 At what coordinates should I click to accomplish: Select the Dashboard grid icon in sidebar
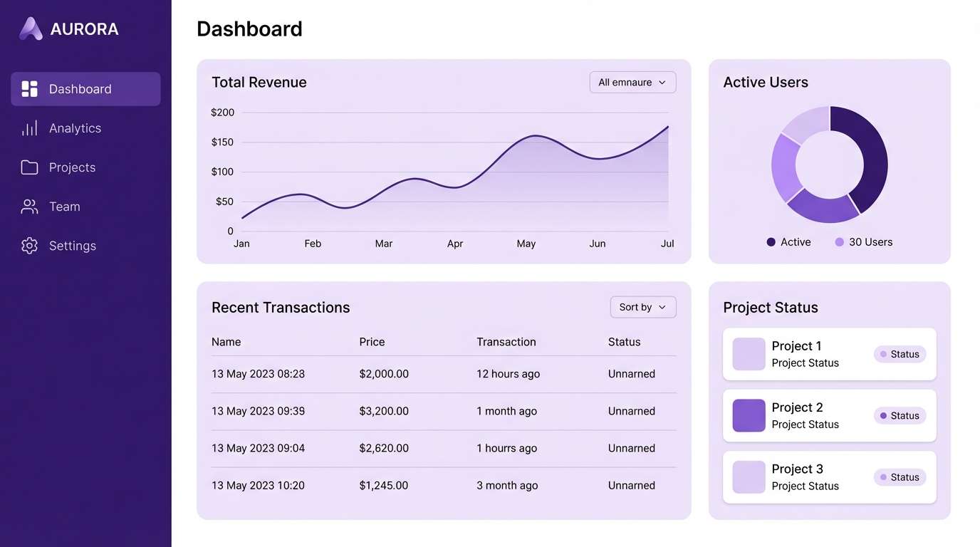[x=29, y=88]
